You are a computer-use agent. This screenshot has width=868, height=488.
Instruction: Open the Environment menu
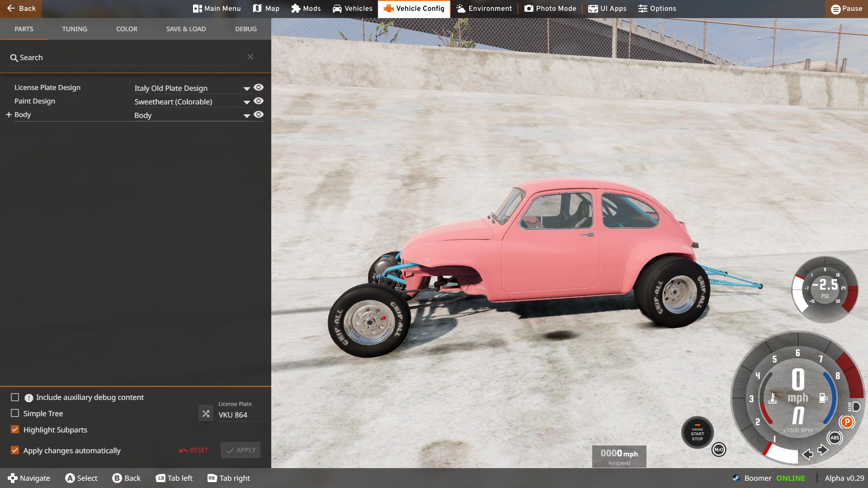pos(484,9)
